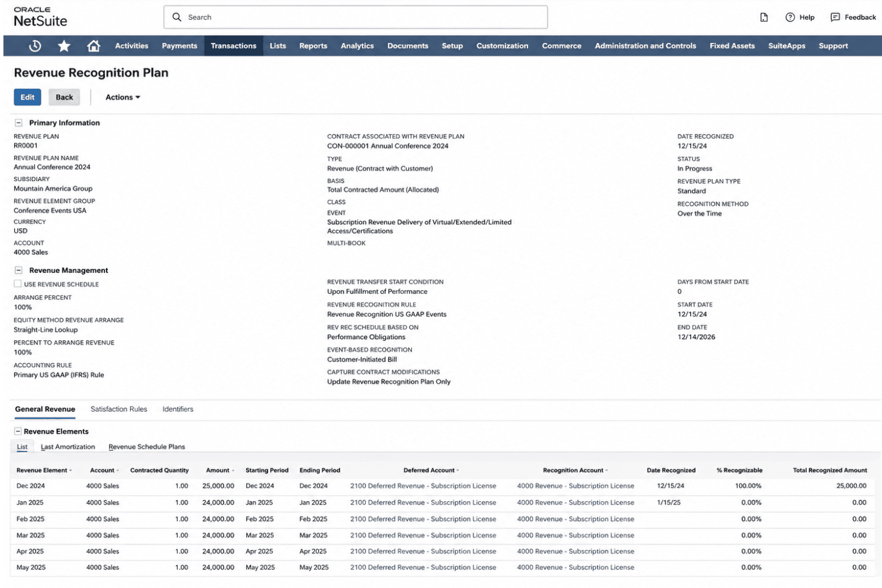Toggle Use Revenue Schedule checkbox
Screen dimensions: 882x588
click(x=18, y=284)
